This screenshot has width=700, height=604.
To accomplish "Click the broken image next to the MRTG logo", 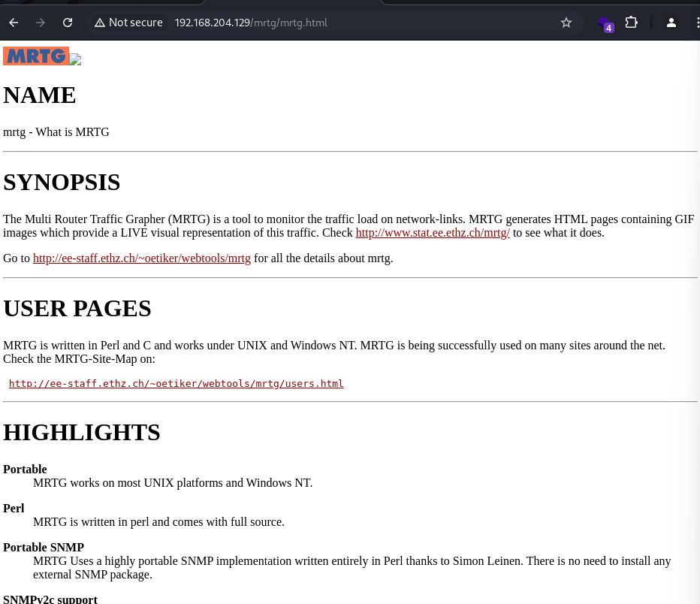I will (75, 59).
